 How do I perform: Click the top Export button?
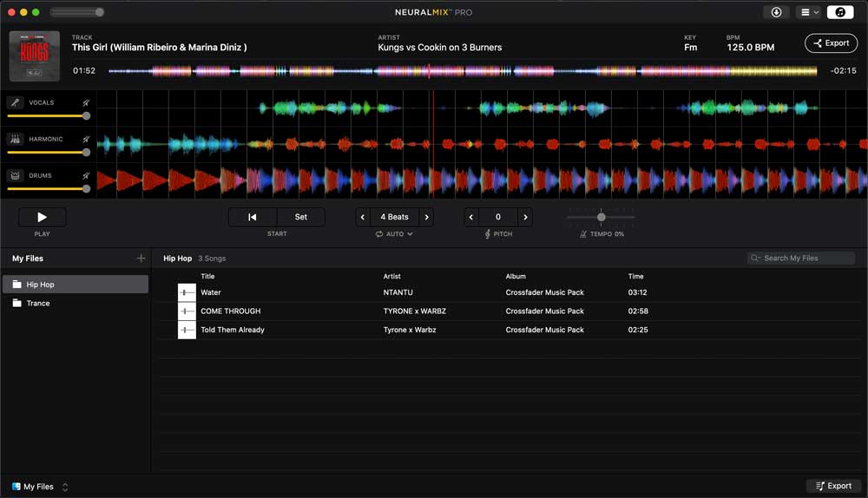831,43
